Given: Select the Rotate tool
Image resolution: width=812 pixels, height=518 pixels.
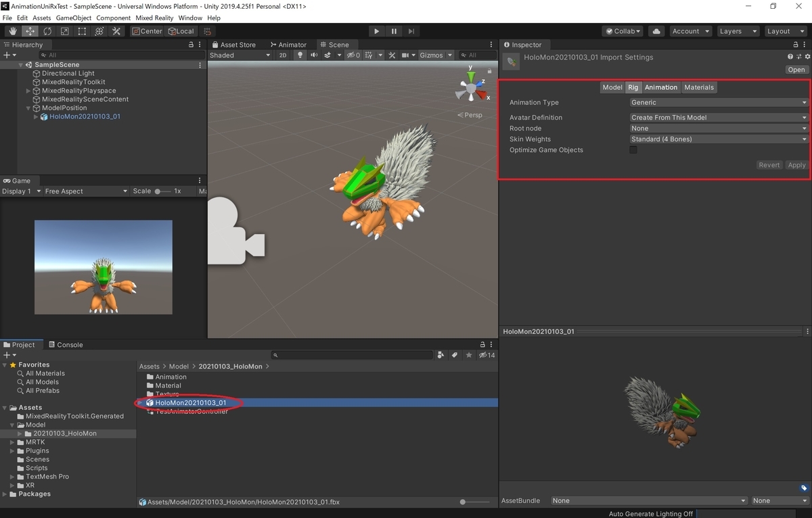Looking at the screenshot, I should pyautogui.click(x=47, y=31).
